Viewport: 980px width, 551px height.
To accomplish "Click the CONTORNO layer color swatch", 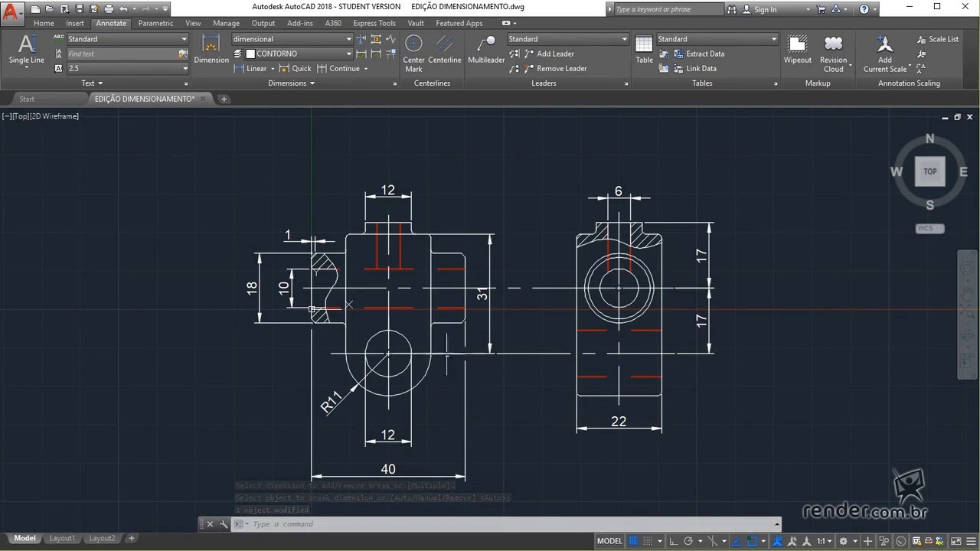I will click(x=250, y=54).
